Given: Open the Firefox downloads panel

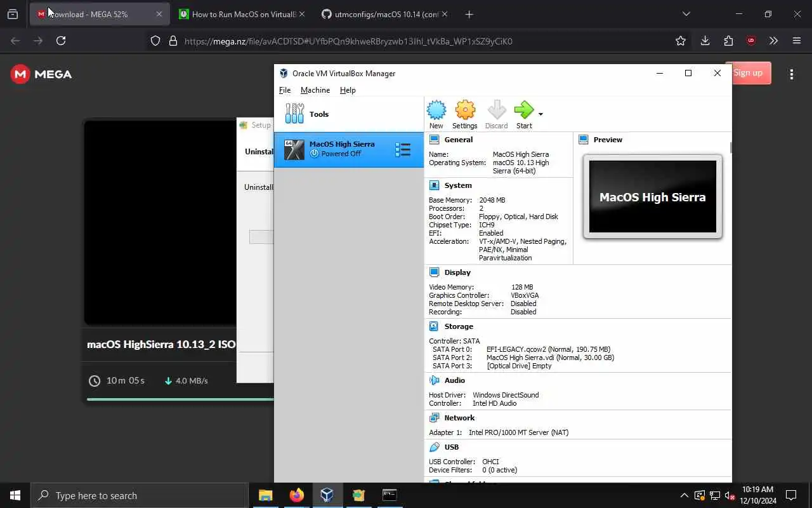Looking at the screenshot, I should point(705,41).
